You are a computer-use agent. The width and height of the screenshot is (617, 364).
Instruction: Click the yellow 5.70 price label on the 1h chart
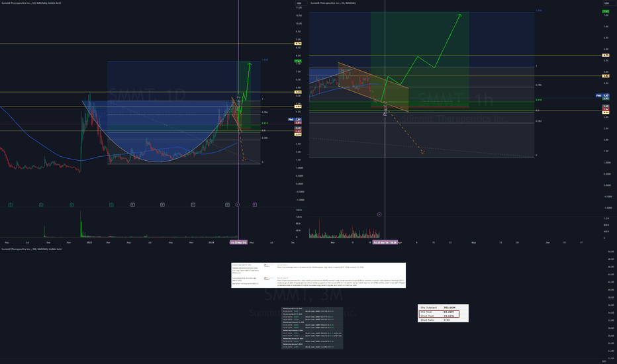click(606, 55)
